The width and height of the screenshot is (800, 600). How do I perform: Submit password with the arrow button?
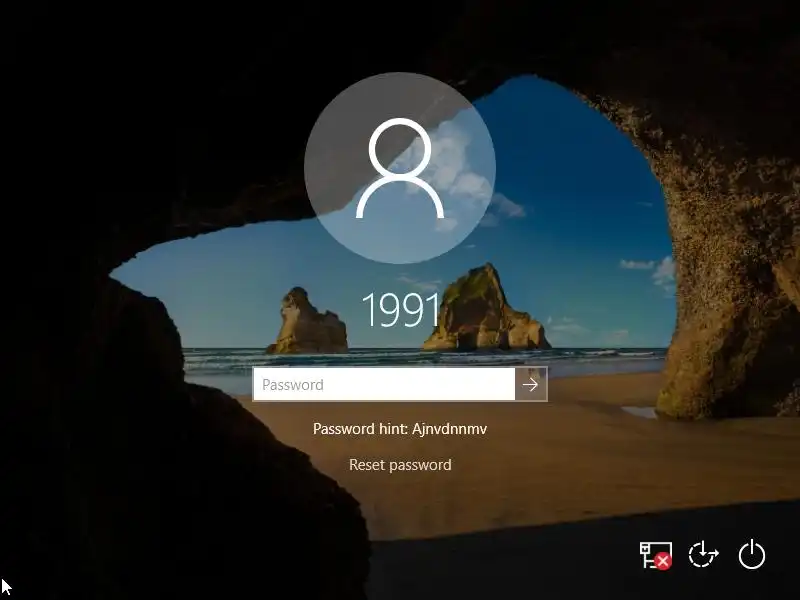tap(531, 384)
